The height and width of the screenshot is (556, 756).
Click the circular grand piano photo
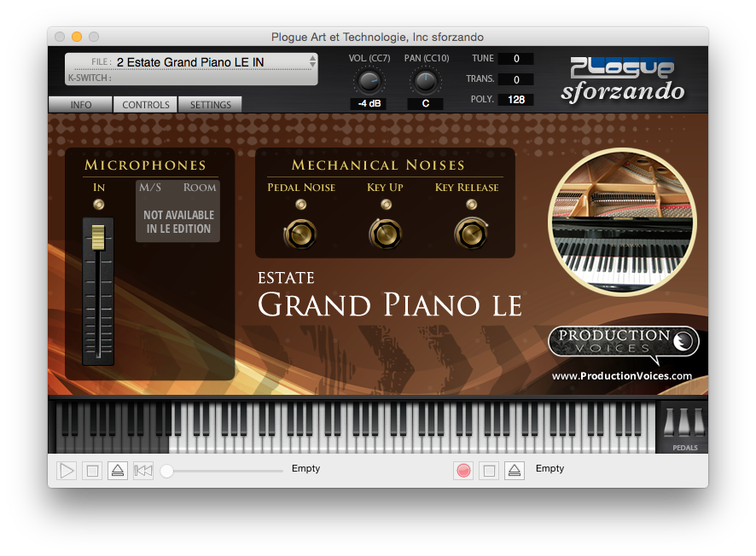click(622, 222)
